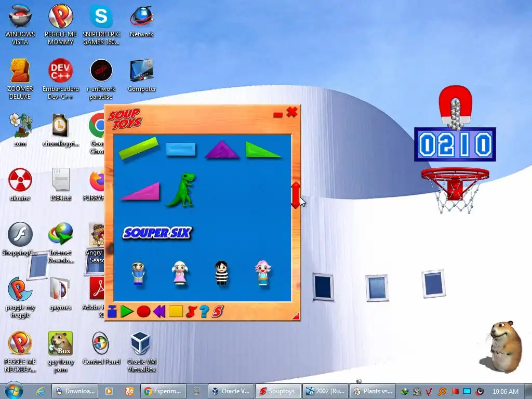Viewport: 532px width, 399px height.
Task: Minimize the Souptoys toybox with red dash
Action: click(x=278, y=115)
